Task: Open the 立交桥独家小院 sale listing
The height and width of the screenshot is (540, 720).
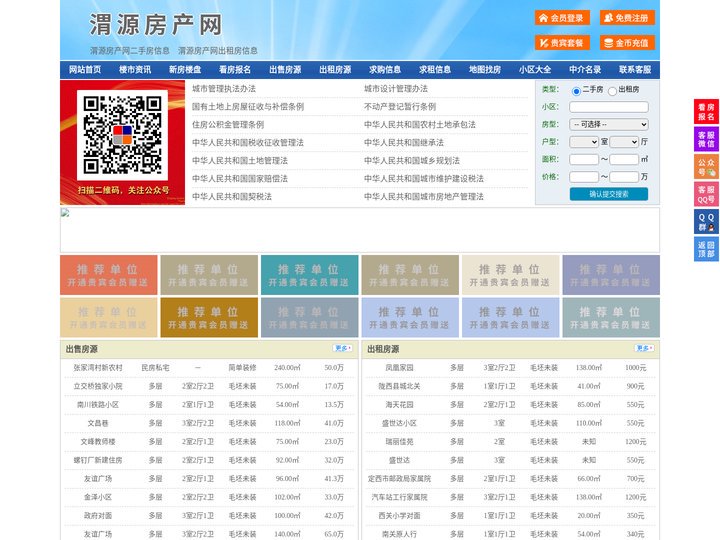Action: (98, 386)
